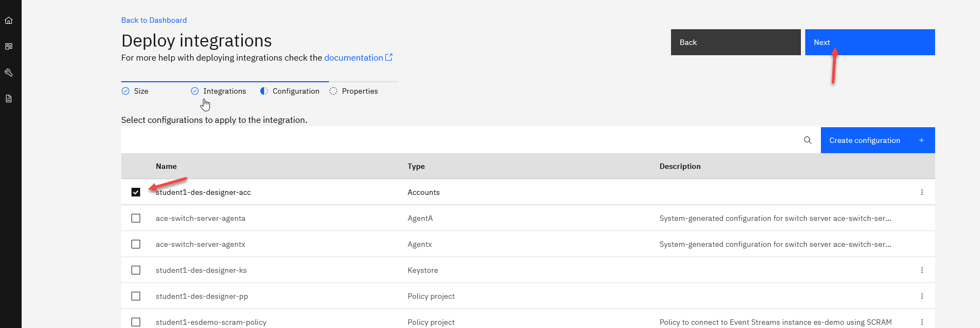Open overflow menu for student1-des-designer-ks row

[x=922, y=270]
